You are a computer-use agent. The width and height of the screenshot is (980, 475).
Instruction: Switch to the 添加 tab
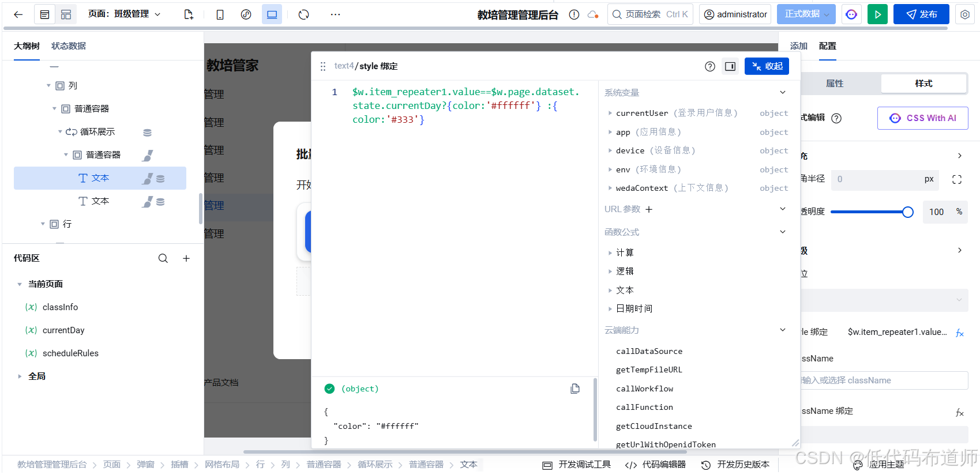tap(799, 46)
